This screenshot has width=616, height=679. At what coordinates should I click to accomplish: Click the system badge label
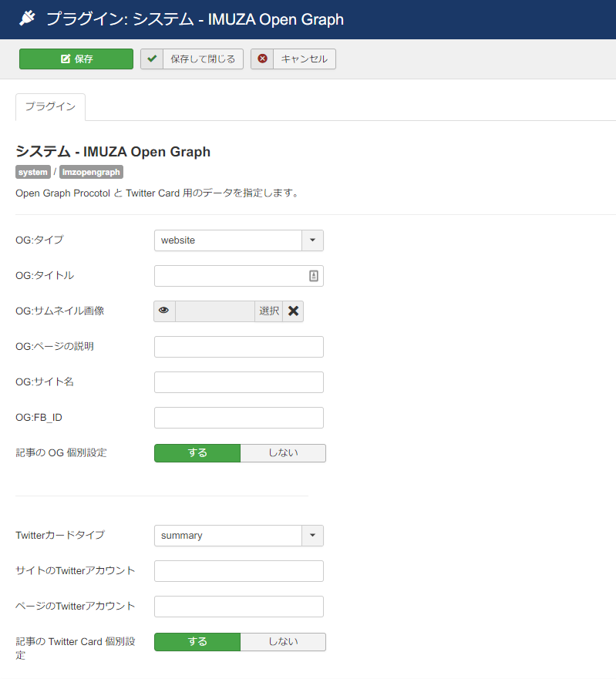33,172
